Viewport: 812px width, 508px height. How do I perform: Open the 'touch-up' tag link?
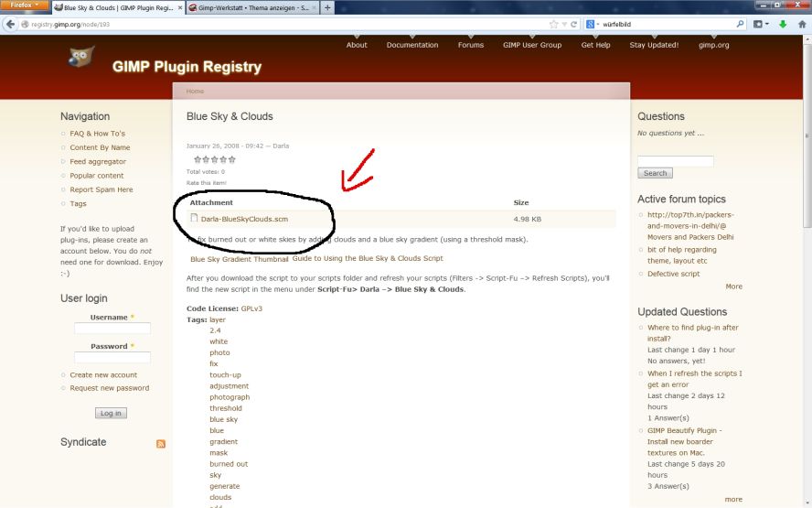point(225,374)
